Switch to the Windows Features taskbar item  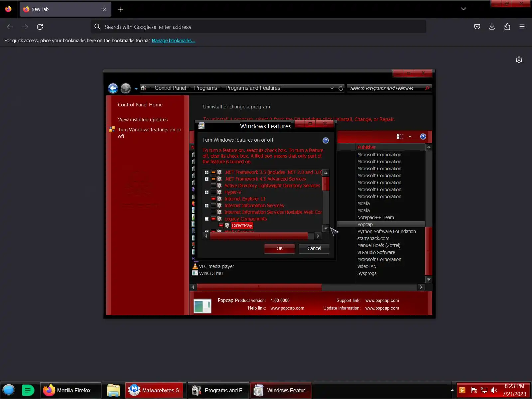(281, 390)
